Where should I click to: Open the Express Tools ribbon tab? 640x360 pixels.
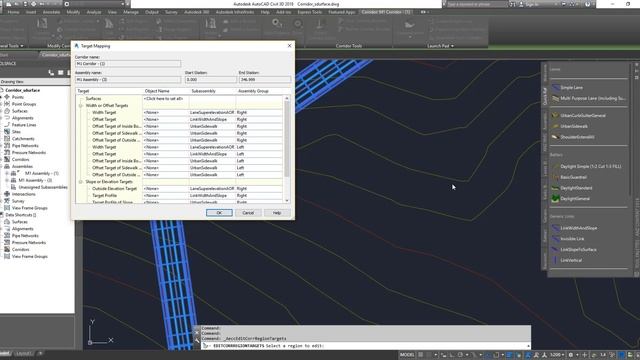click(309, 12)
